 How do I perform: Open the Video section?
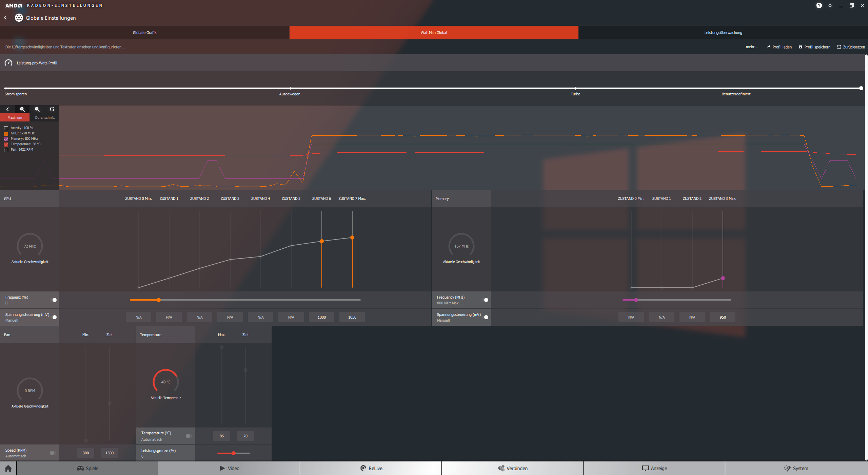229,468
